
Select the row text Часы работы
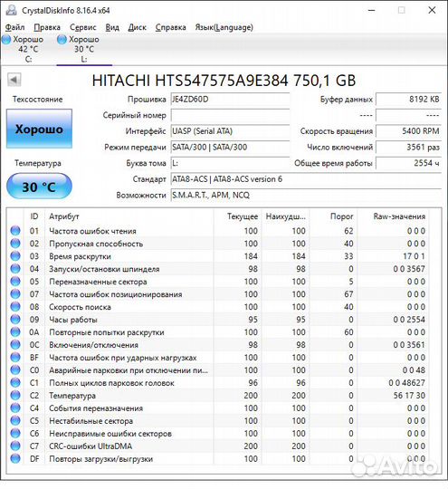click(73, 320)
